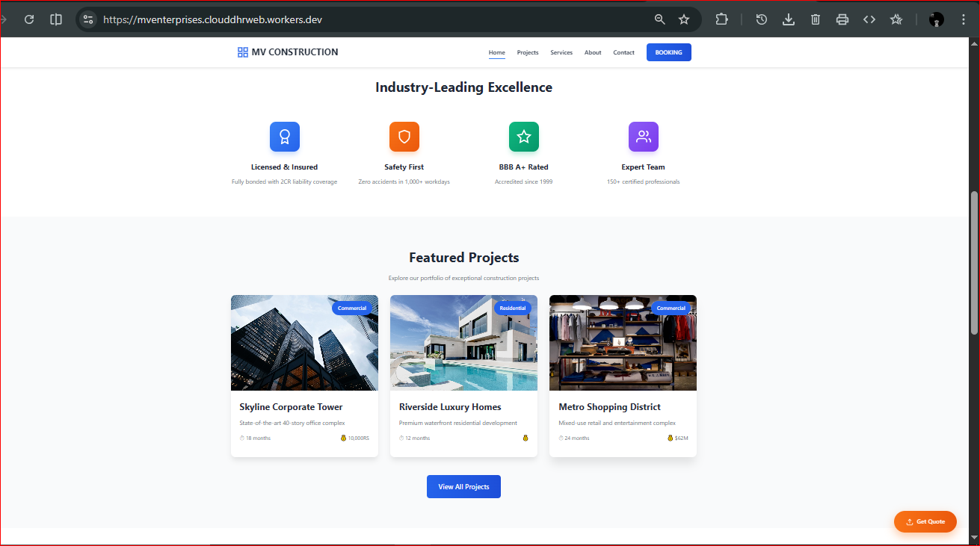Click the printer icon in toolbar

[x=842, y=19]
